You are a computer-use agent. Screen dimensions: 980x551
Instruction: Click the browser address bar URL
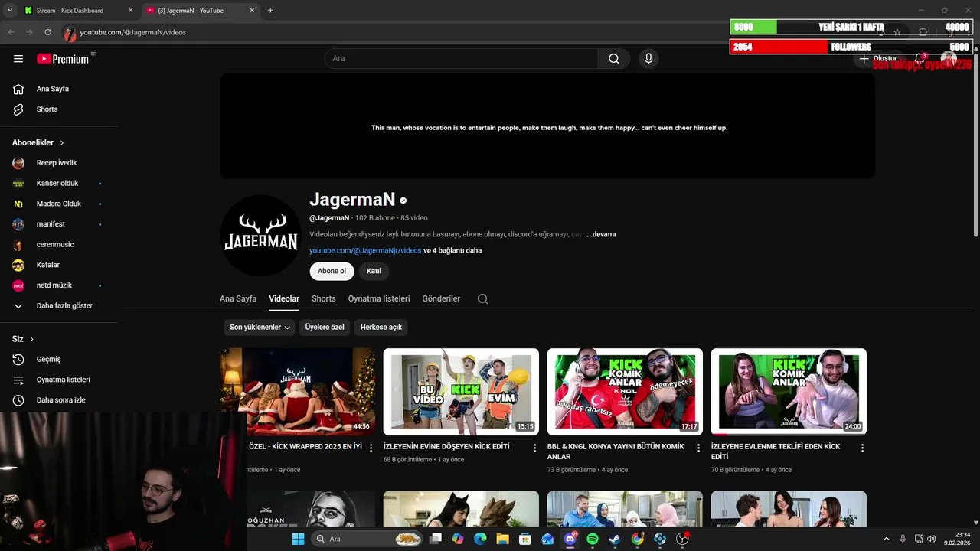133,32
